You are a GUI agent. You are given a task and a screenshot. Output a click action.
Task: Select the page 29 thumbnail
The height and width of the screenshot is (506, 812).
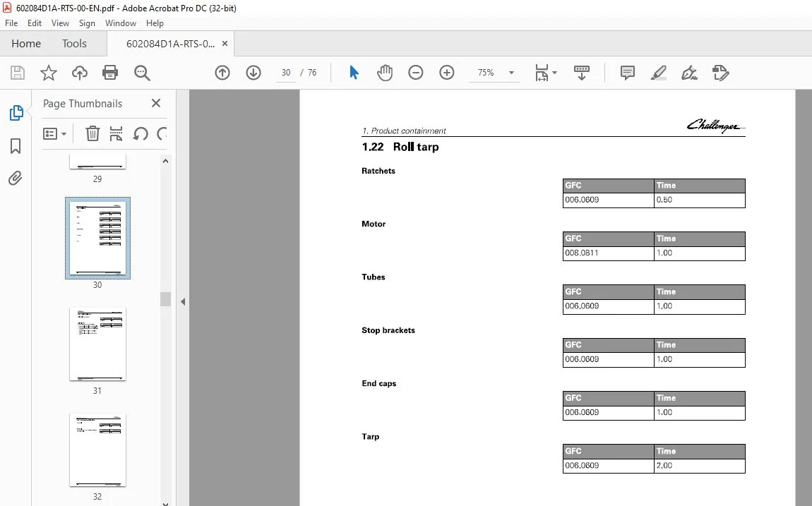pos(98,162)
